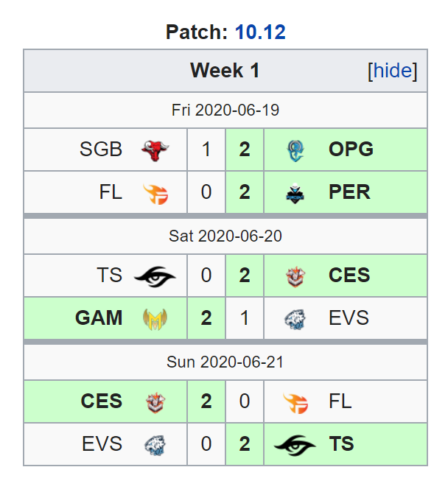Viewport: 448px width, 495px height.
Task: Open the patch 10.12 link
Action: point(260,32)
